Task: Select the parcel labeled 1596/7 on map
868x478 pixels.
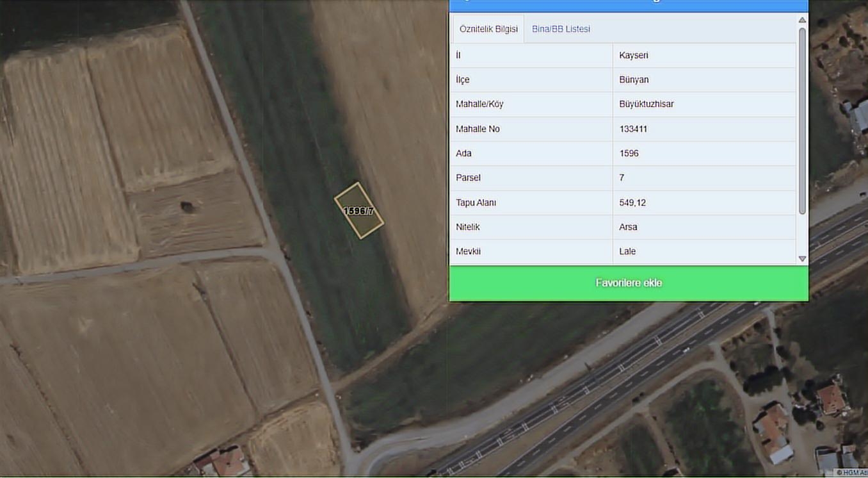Action: pyautogui.click(x=358, y=211)
